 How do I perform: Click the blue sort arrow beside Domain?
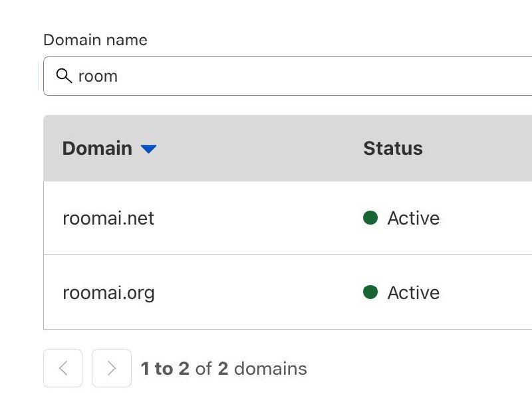click(149, 149)
